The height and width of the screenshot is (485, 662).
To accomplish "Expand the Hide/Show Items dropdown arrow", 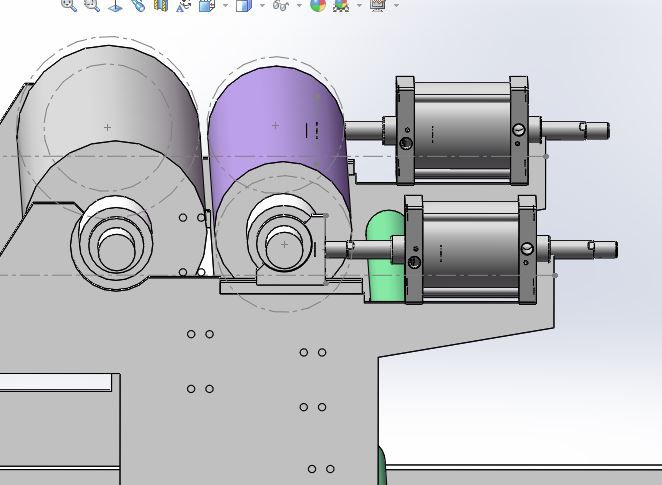I will click(x=299, y=5).
